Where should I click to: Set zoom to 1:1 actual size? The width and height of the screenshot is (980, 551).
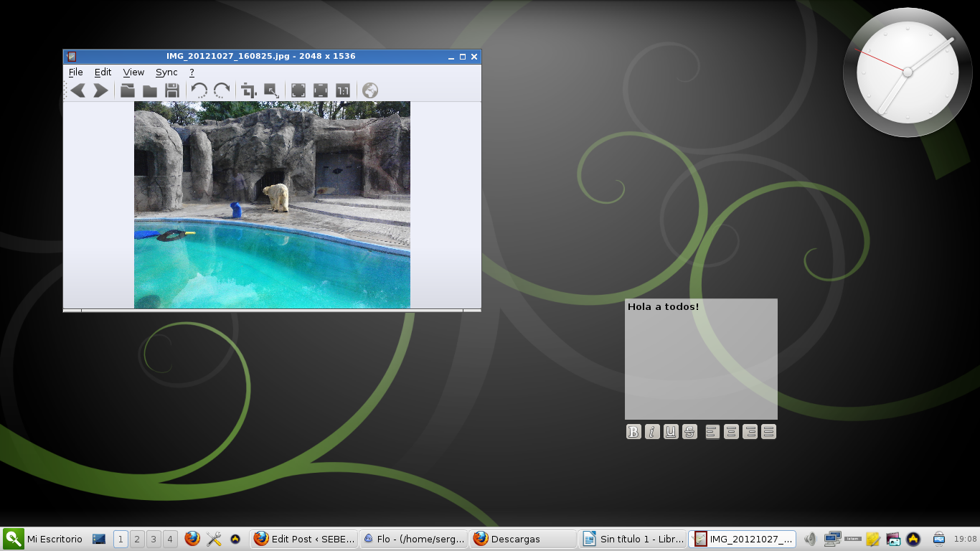point(343,90)
